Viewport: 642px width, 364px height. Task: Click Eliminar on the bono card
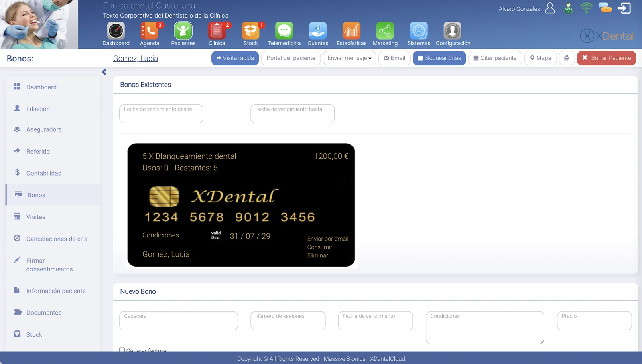point(317,255)
